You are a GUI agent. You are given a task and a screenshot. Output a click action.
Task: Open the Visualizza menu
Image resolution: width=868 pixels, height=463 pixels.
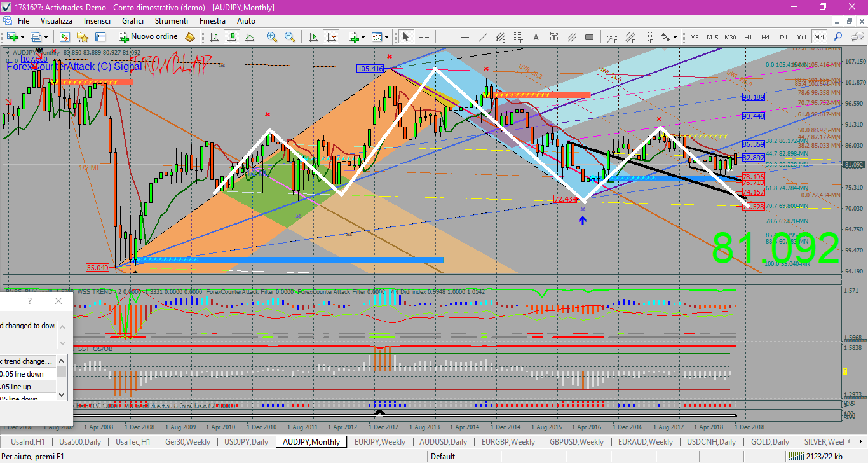[x=57, y=21]
